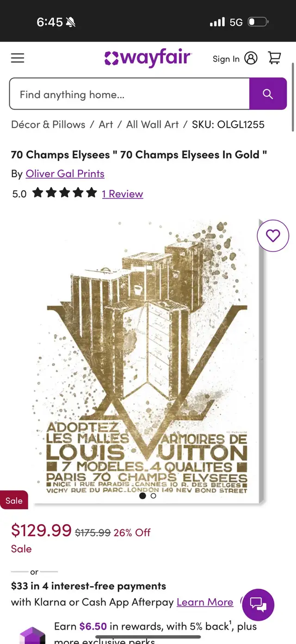
Task: Go to All Wall Art breadcrumb
Action: coord(153,125)
